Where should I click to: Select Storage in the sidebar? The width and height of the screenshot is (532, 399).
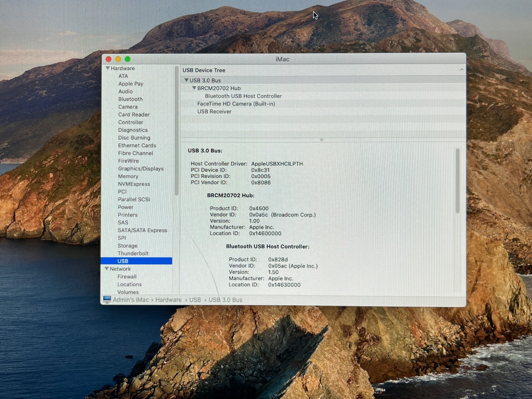[x=127, y=246]
